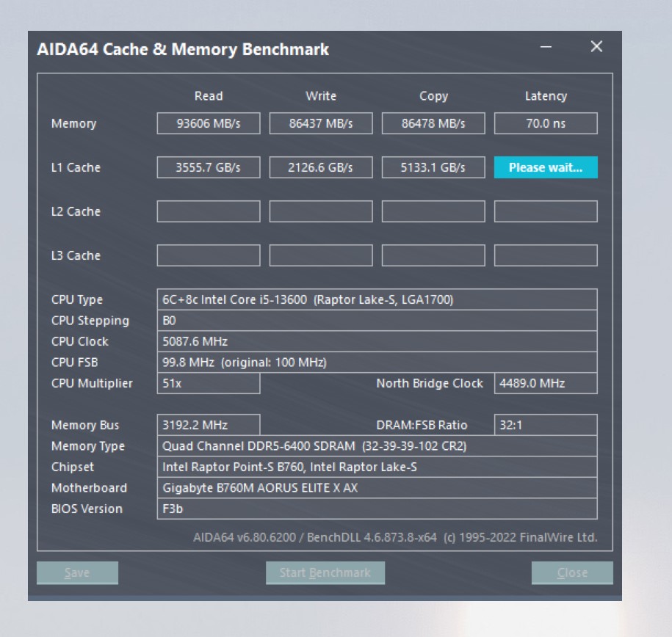The width and height of the screenshot is (672, 637).
Task: Click the CPU Clock label
Action: click(80, 341)
